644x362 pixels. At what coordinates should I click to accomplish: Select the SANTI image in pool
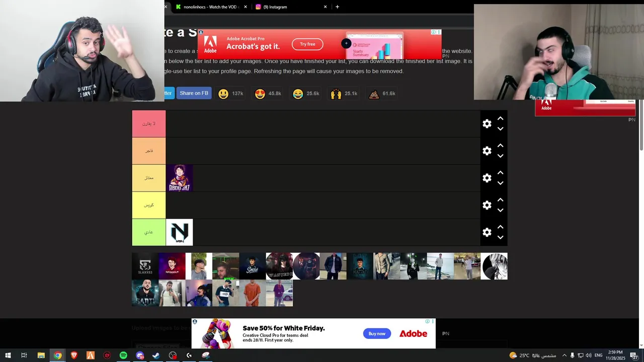click(145, 293)
